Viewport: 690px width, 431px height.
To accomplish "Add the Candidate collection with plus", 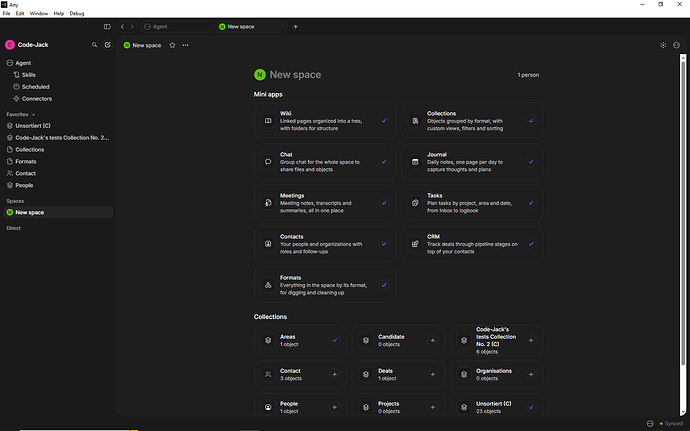I will [433, 340].
